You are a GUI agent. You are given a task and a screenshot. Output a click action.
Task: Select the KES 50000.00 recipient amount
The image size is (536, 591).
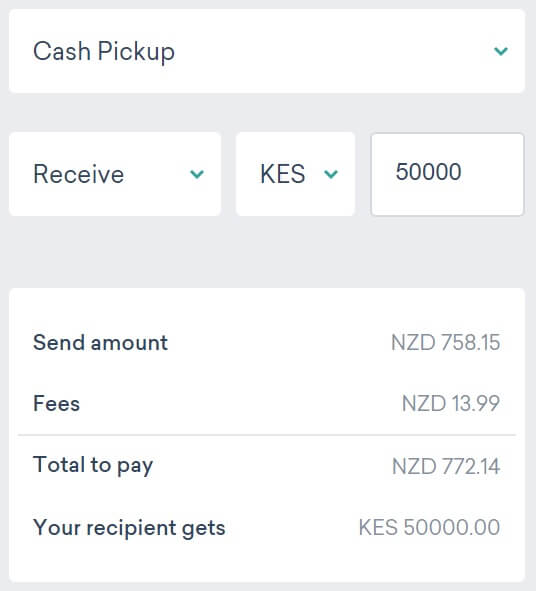click(x=429, y=527)
